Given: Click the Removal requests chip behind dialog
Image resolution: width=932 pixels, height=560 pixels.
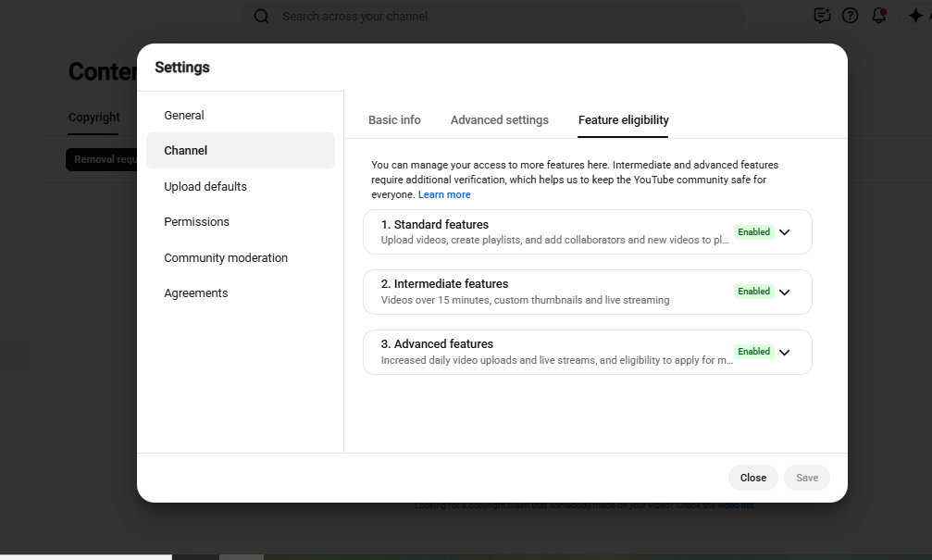Looking at the screenshot, I should [102, 159].
